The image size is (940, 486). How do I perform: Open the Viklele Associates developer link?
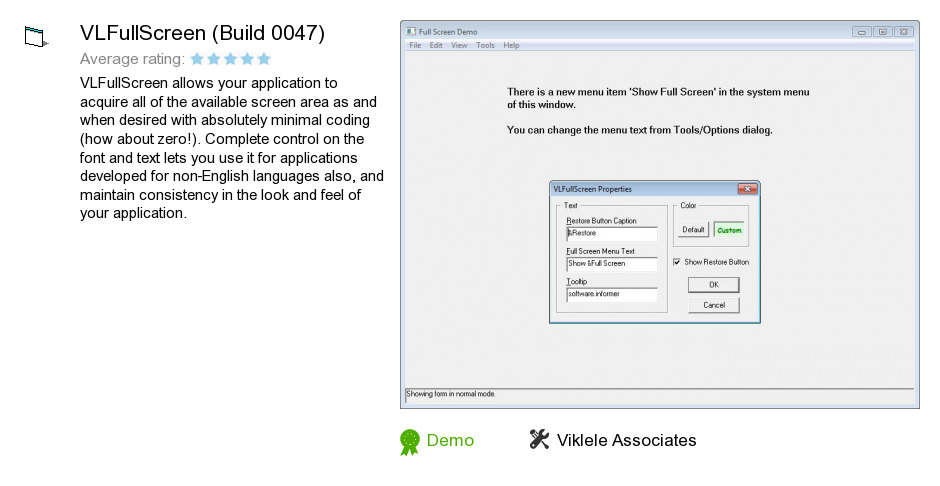point(626,440)
